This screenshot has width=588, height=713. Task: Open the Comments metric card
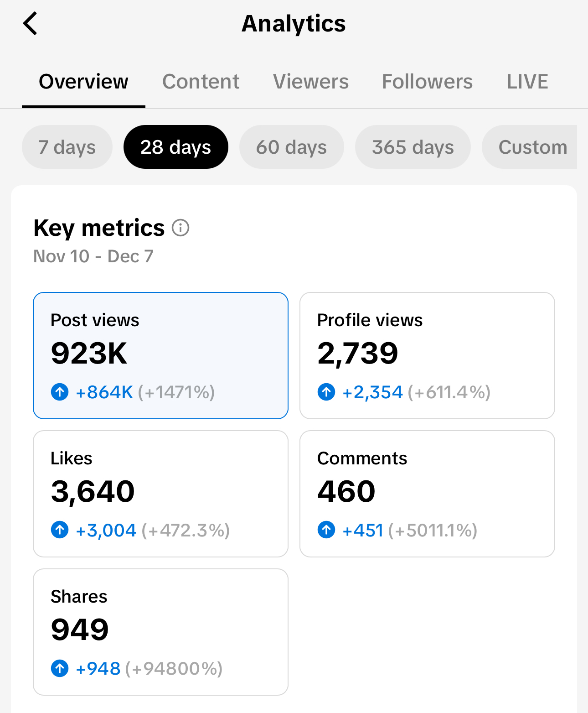(427, 494)
